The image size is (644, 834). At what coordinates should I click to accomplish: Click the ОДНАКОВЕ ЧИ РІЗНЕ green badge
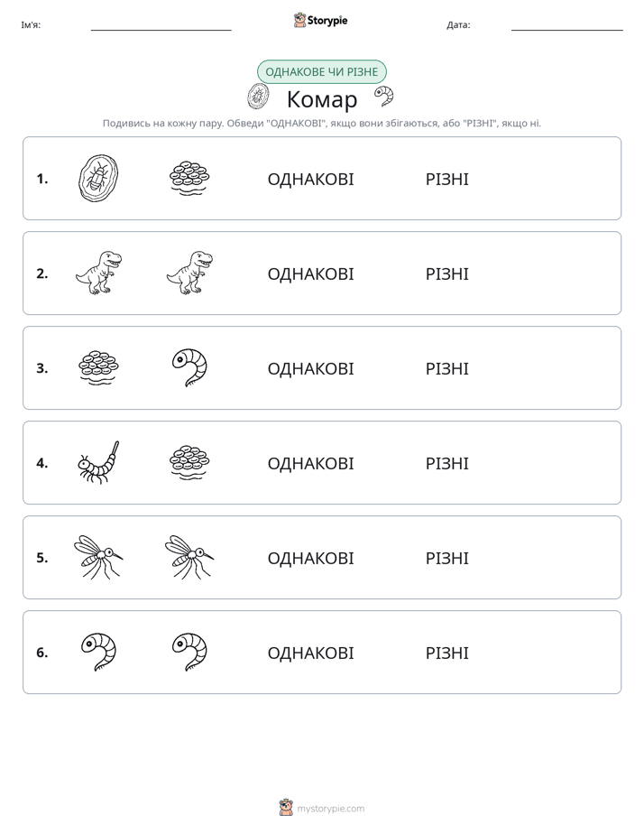321,72
